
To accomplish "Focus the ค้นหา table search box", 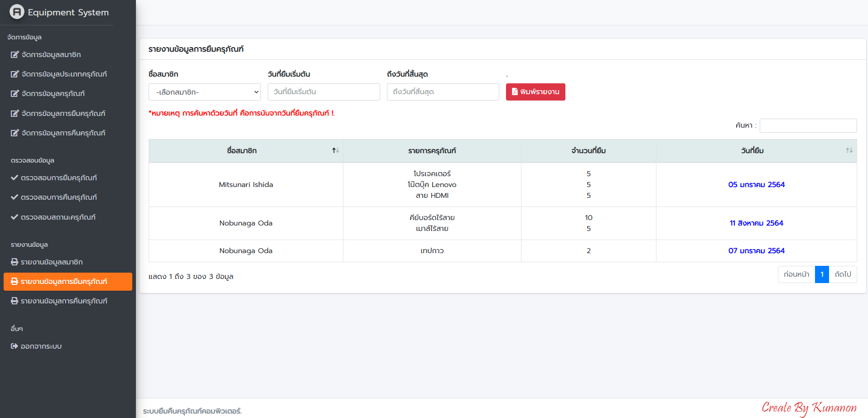I will (808, 125).
